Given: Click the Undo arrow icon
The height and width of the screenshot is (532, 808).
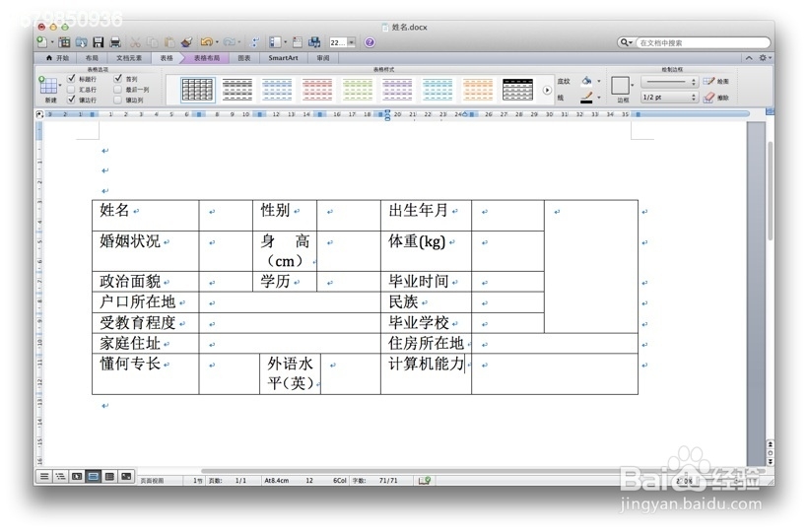Looking at the screenshot, I should pos(207,42).
